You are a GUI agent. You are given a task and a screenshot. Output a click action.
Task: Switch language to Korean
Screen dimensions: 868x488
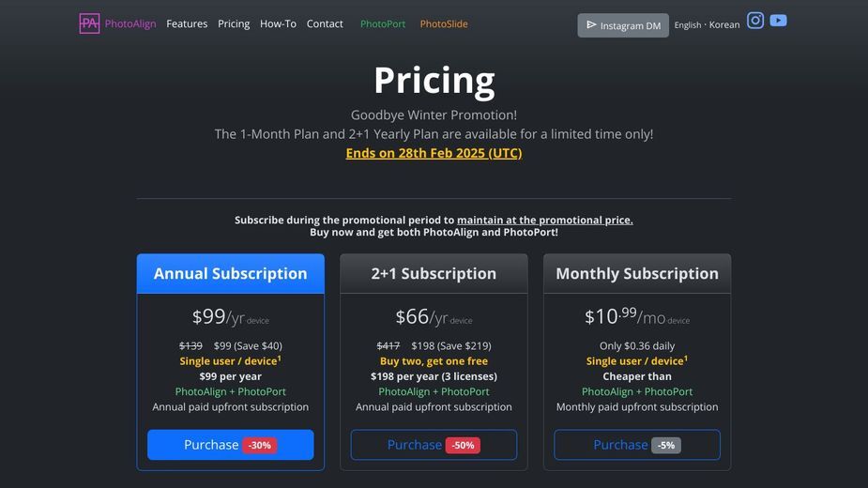[724, 25]
